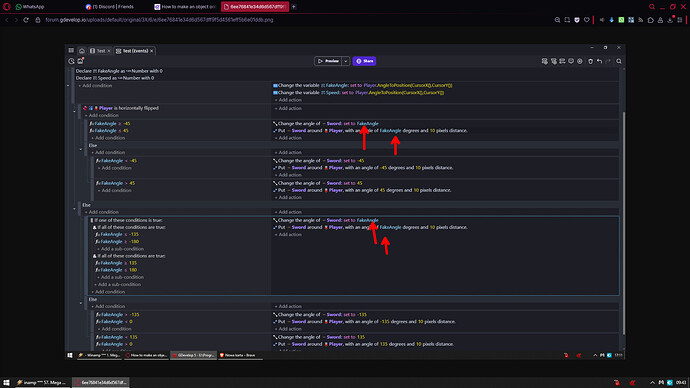Launch the game with Preview button

[x=328, y=61]
